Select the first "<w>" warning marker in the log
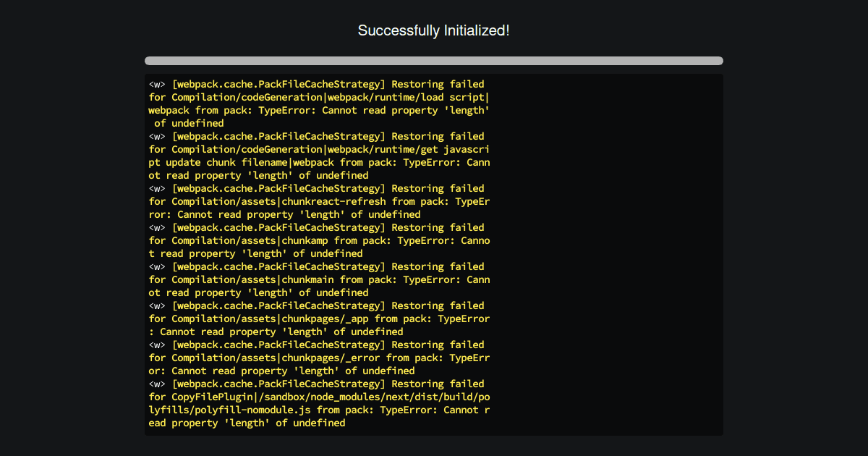This screenshot has height=456, width=868. (x=157, y=84)
